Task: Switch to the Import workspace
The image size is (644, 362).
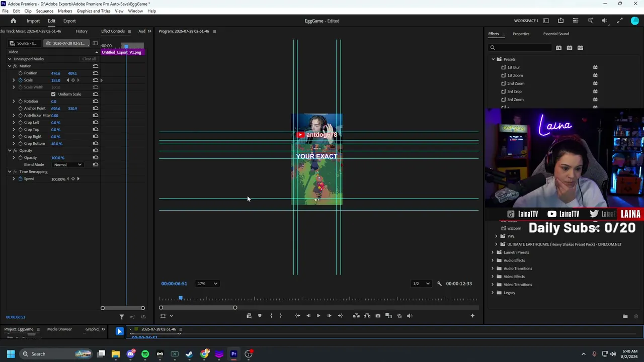Action: click(33, 21)
